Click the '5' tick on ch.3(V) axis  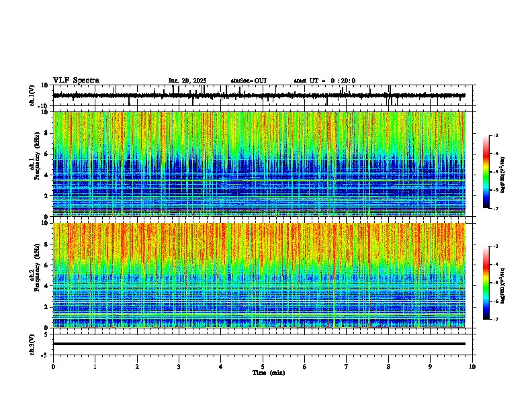pyautogui.click(x=46, y=334)
